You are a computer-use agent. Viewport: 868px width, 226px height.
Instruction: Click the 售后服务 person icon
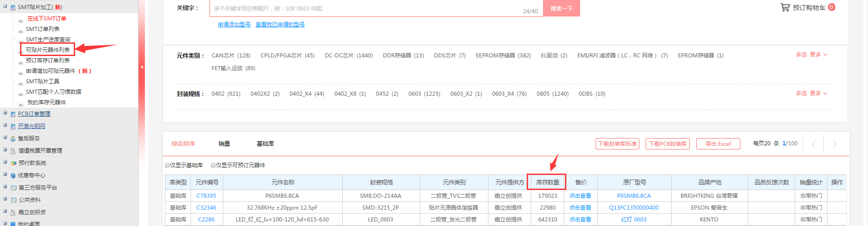13,139
